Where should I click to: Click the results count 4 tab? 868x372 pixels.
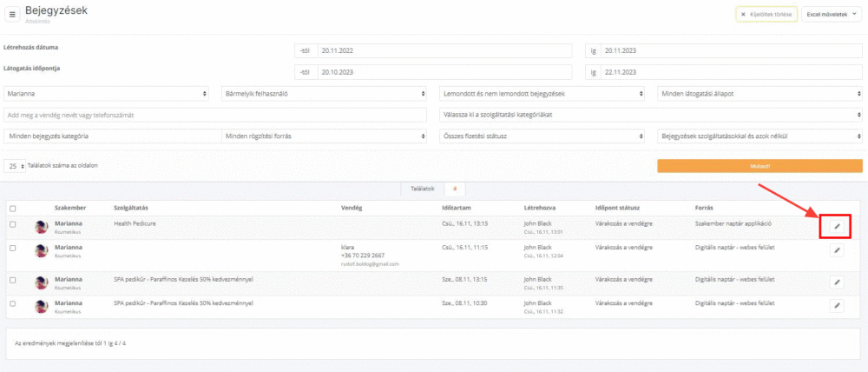[455, 189]
